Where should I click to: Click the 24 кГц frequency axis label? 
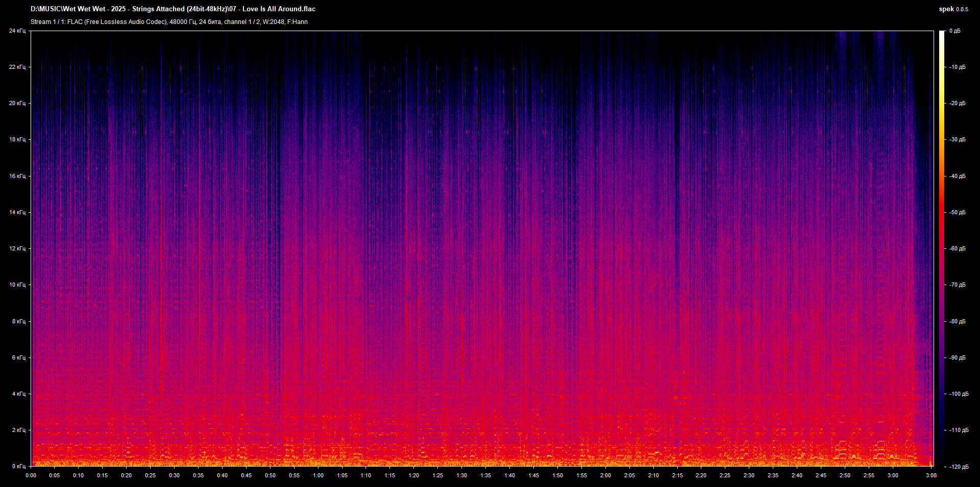click(x=17, y=31)
